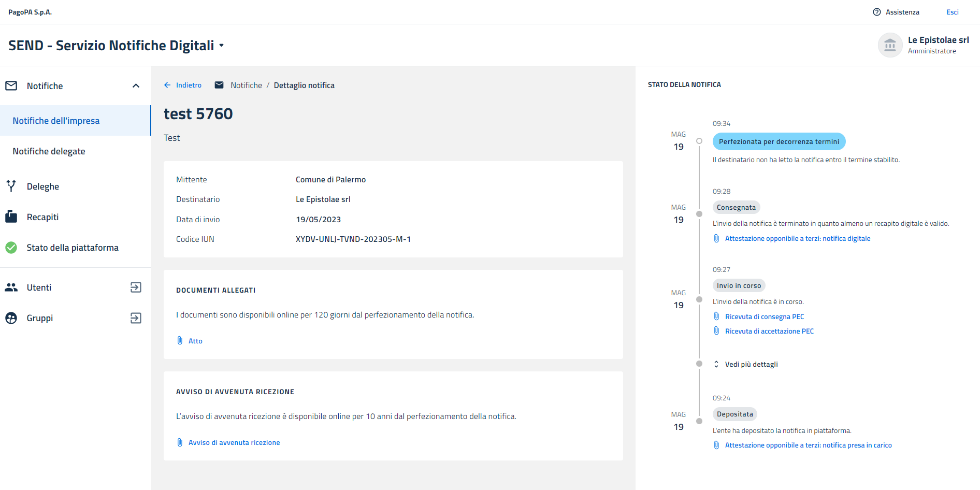
Task: Click the Deleghe fork icon in sidebar
Action: click(x=11, y=186)
